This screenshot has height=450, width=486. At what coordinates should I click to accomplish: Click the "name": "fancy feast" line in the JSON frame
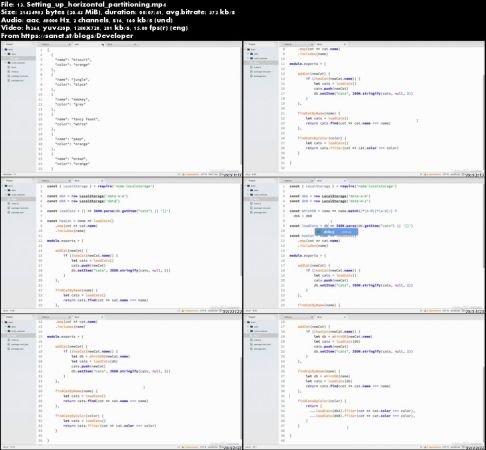pyautogui.click(x=77, y=119)
